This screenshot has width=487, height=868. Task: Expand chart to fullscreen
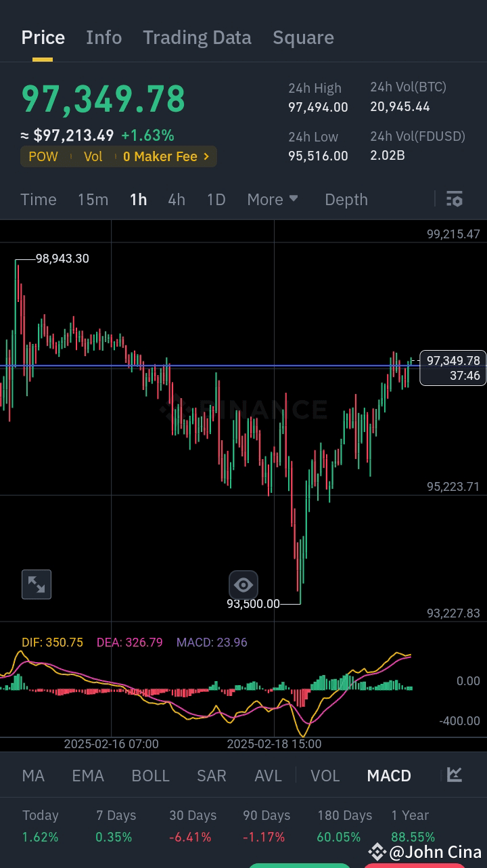pyautogui.click(x=37, y=584)
